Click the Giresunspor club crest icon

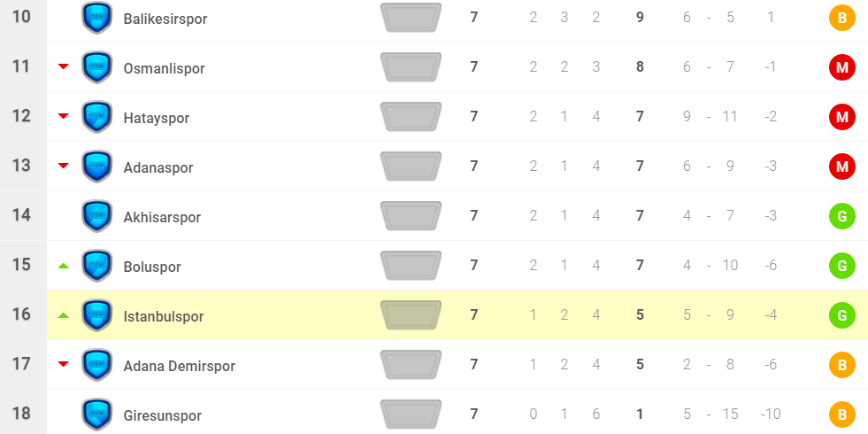click(96, 415)
